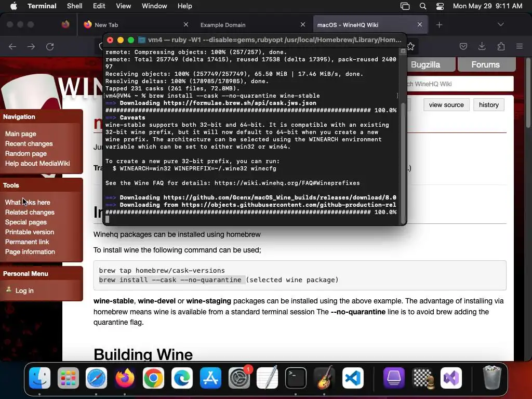Viewport: 532px width, 399px height.
Task: Click the Search WineHQ Wiki field
Action: point(460,84)
